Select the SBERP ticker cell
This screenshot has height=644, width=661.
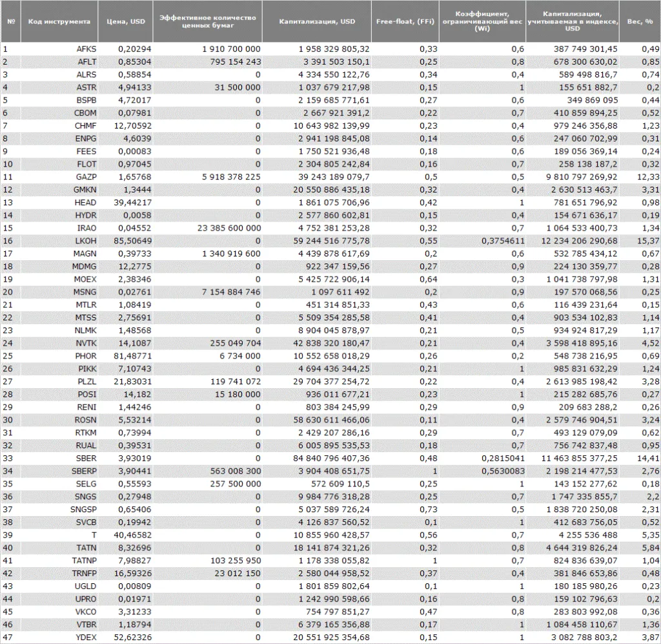(84, 471)
